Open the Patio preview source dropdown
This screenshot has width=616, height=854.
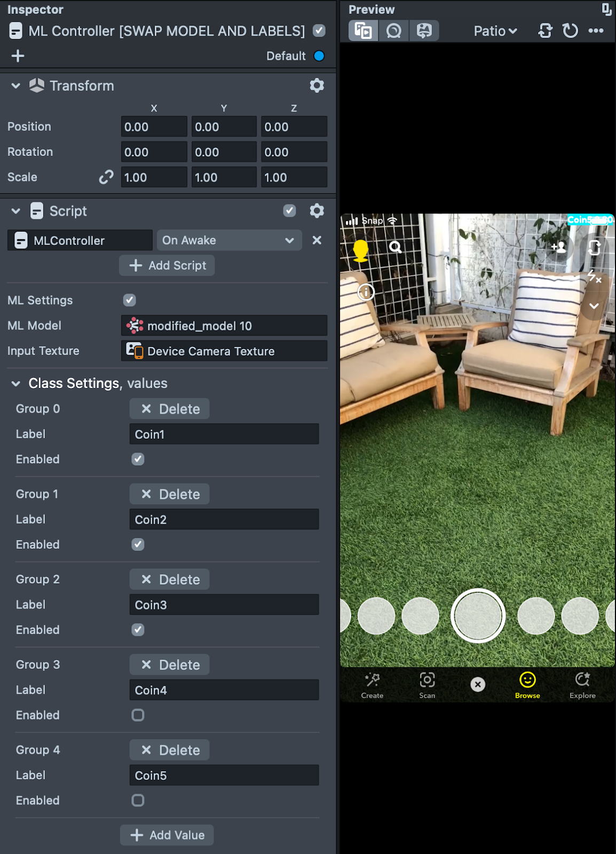point(495,31)
